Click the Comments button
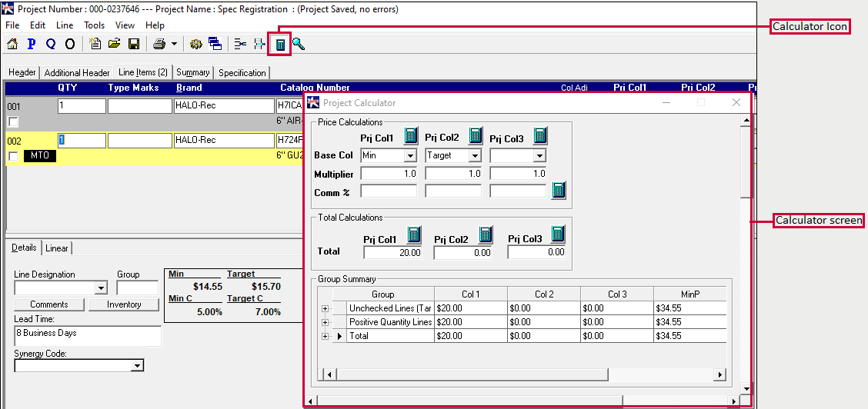 [49, 305]
